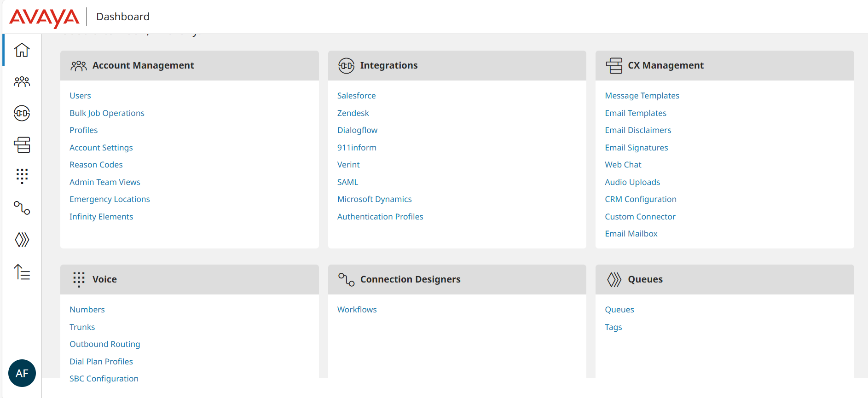
Task: Open the Salesforce integration
Action: [356, 96]
